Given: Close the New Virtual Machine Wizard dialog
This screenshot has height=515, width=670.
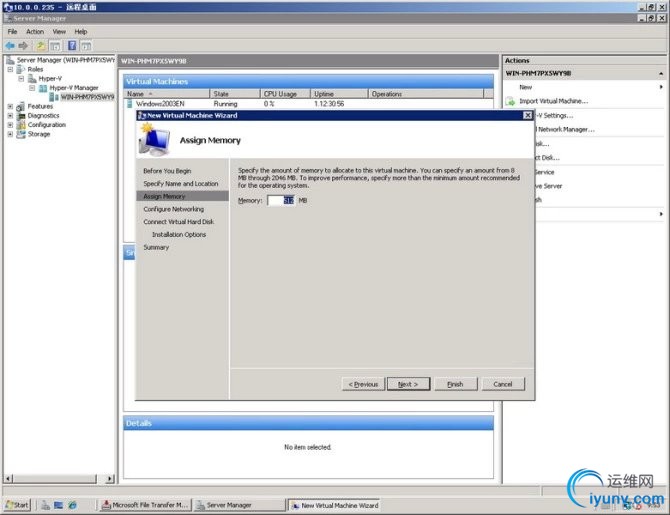Looking at the screenshot, I should [528, 115].
